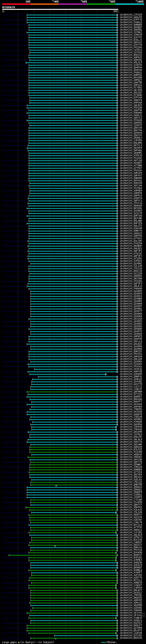Image resolution: width=146 pixels, height=644 pixels.
Task: Click the alignment bar for UniRef100_C3TS15
Action: point(72,15)
